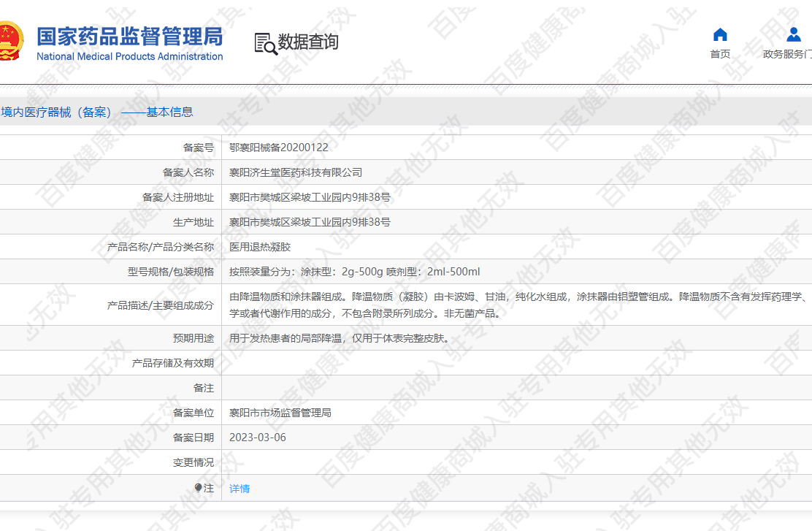Click the 型号规格/包装规格 field label
812x531 pixels.
tap(171, 272)
